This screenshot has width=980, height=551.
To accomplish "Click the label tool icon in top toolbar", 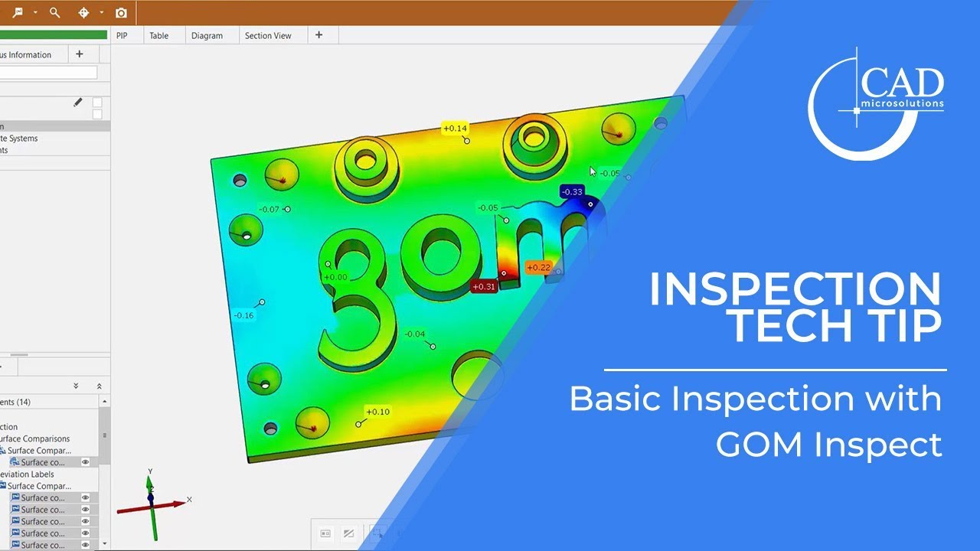I will pyautogui.click(x=18, y=12).
